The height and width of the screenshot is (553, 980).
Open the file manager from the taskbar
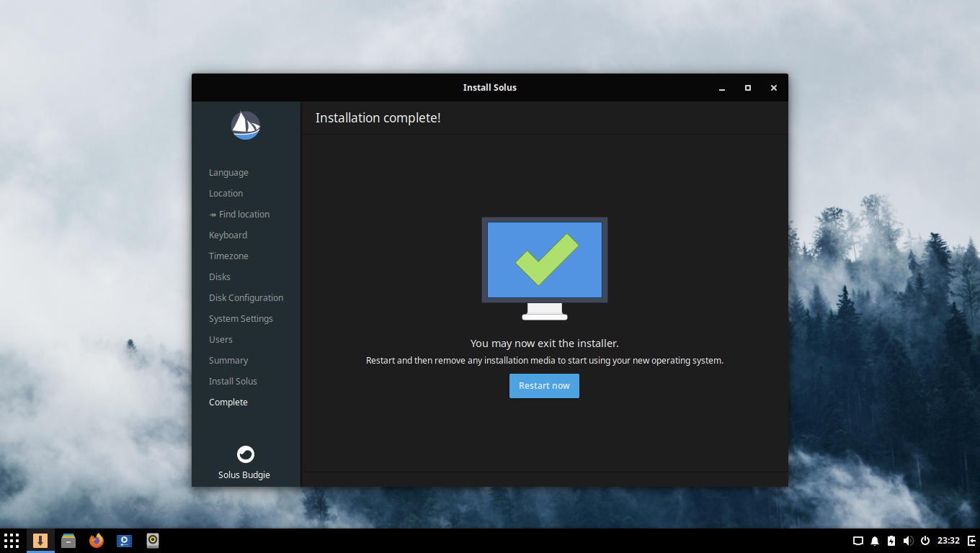pos(68,541)
